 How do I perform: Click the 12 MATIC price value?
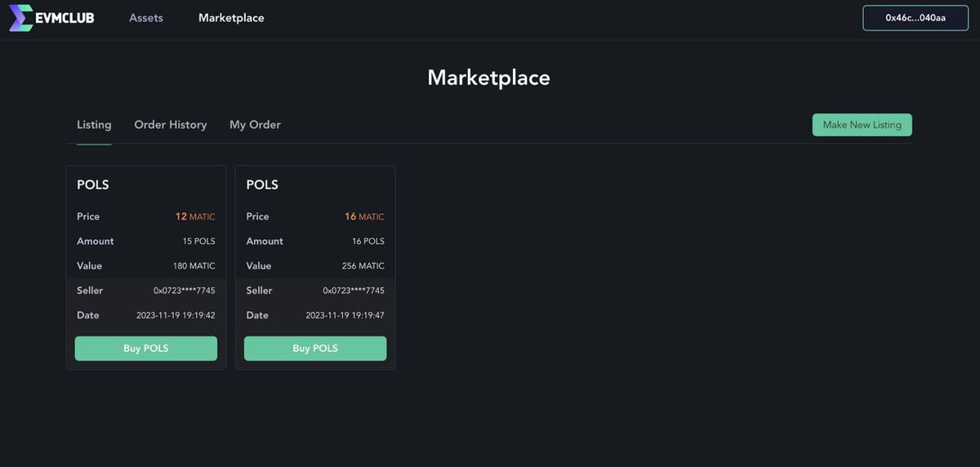point(195,216)
